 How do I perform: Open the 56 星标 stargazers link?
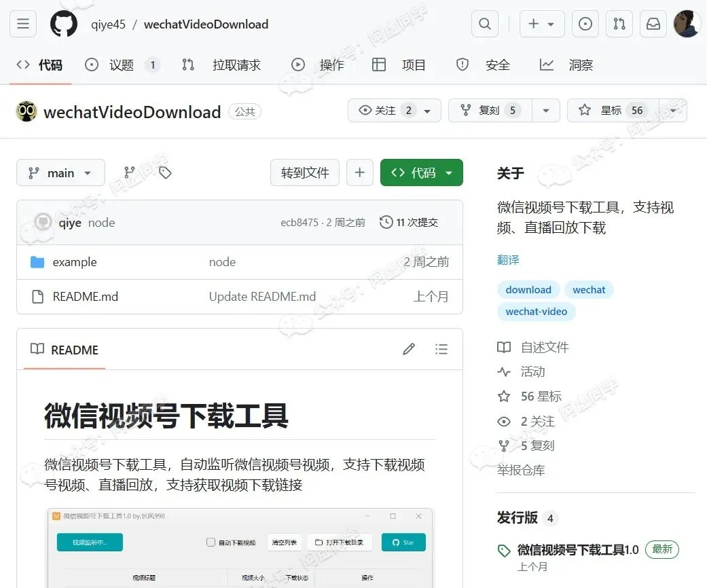pyautogui.click(x=529, y=397)
